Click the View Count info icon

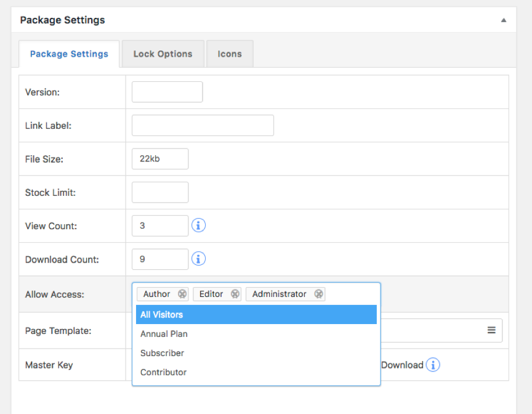(198, 225)
